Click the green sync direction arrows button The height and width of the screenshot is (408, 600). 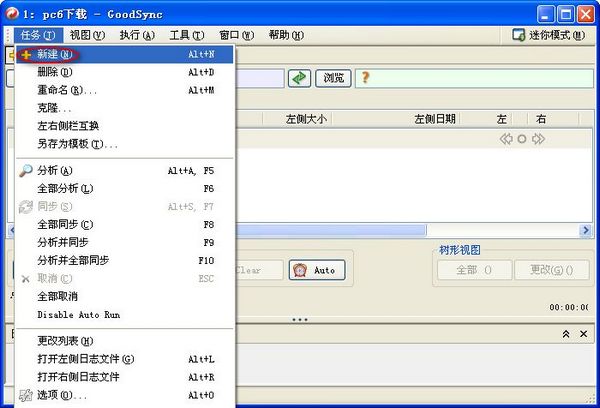tap(299, 78)
